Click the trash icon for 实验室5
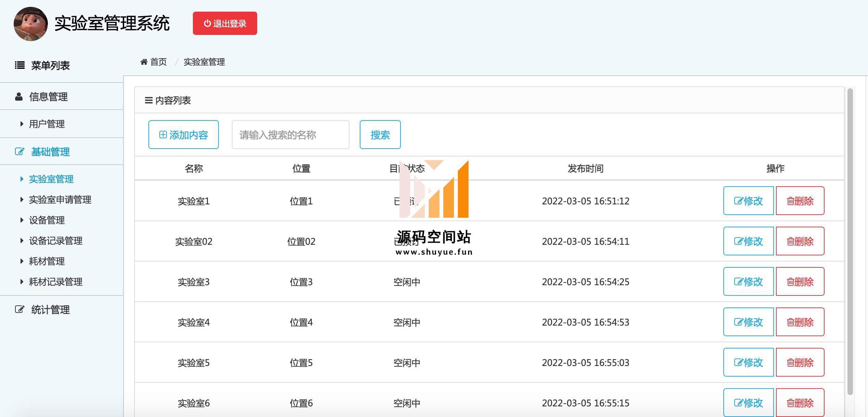Image resolution: width=868 pixels, height=417 pixels. [790, 363]
